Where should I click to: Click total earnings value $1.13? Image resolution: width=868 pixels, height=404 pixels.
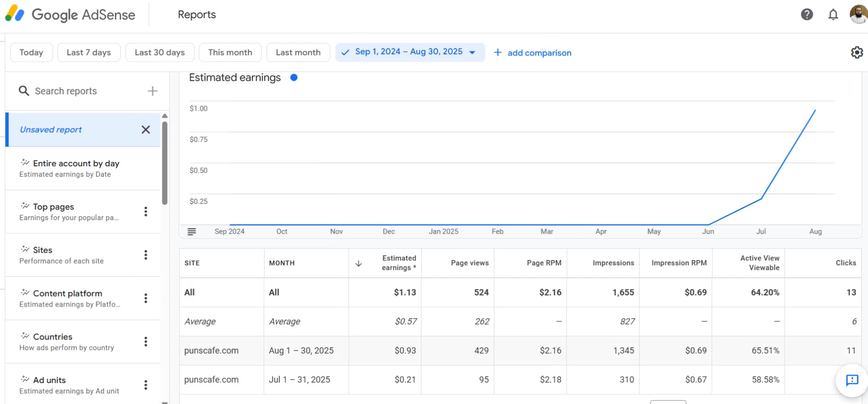click(405, 292)
